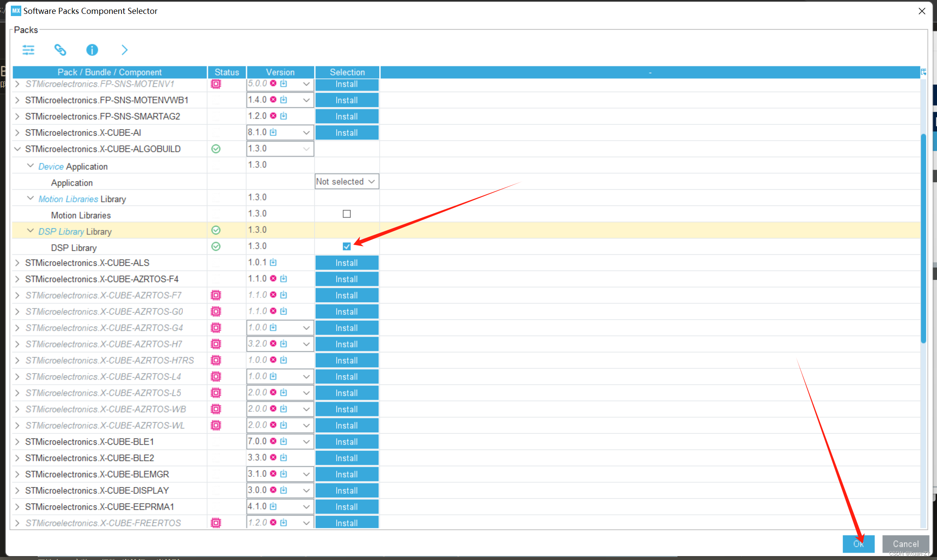This screenshot has height=560, width=937.
Task: Collapse the STMicroelectronics.X-CUBE-ALGOBUILD pack
Action: pyautogui.click(x=17, y=149)
